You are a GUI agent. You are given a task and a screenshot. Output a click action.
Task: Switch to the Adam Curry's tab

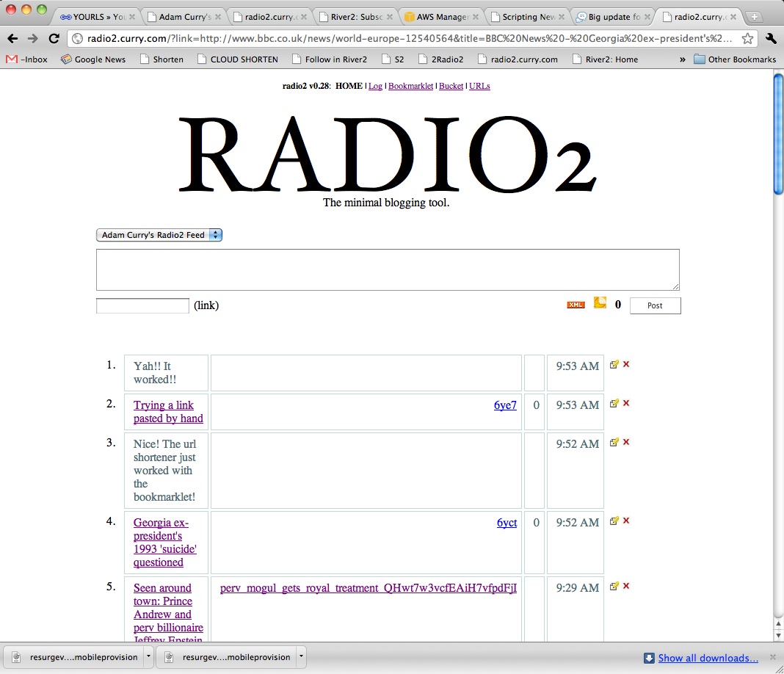[184, 17]
